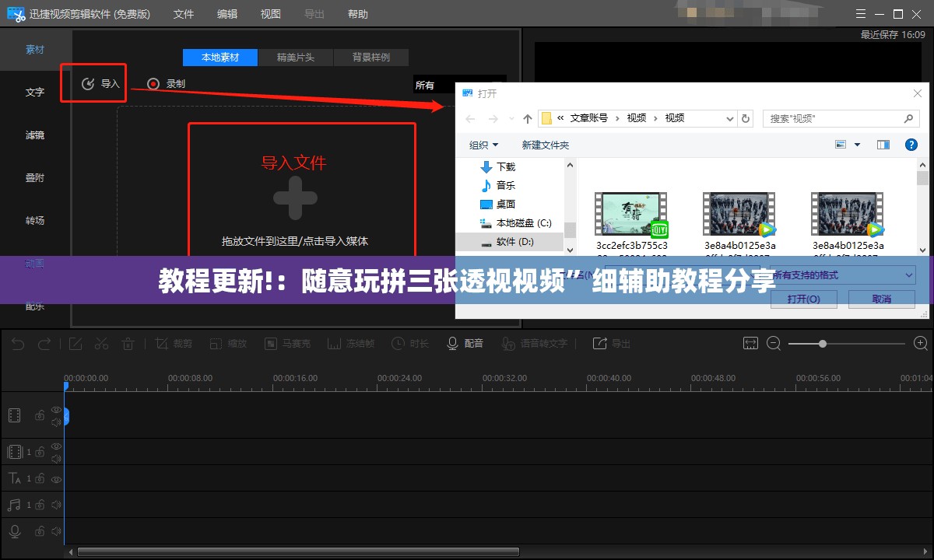Screen dimensions: 934x560
Task: Show the preview pane in the dialog
Action: click(x=883, y=145)
